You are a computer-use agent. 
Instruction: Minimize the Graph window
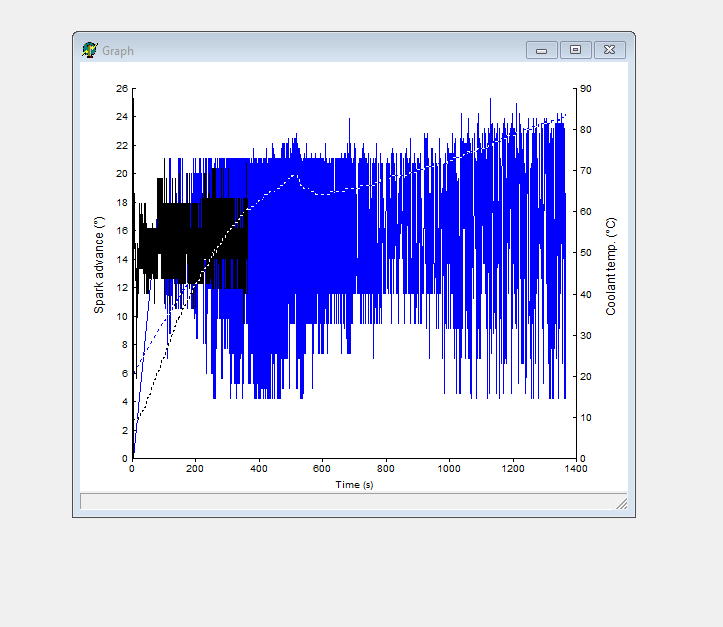click(x=542, y=50)
